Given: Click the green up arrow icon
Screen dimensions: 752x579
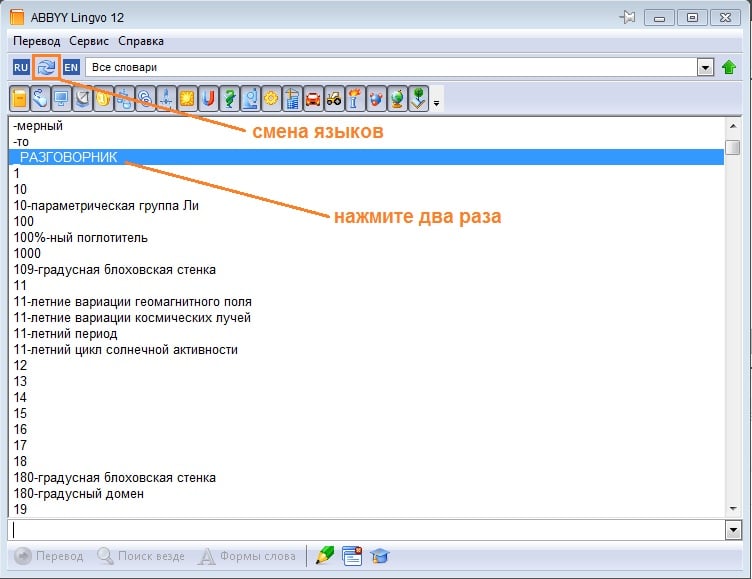Looking at the screenshot, I should 728,67.
